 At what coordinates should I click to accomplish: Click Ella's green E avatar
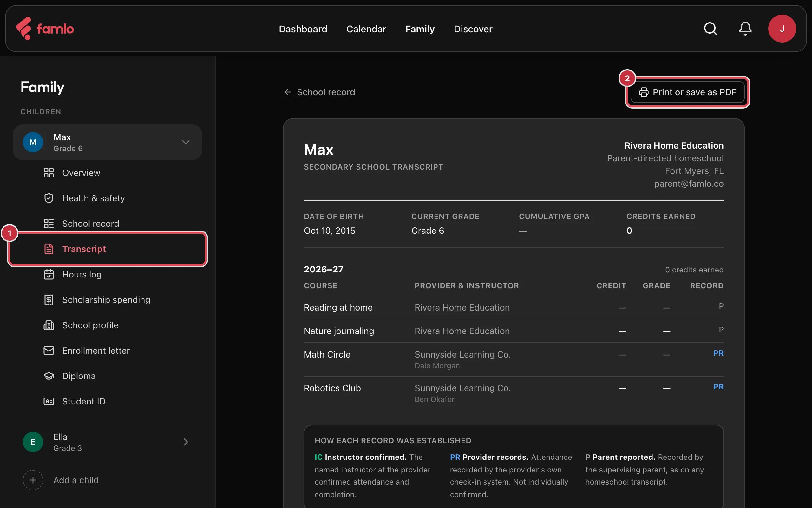click(33, 442)
